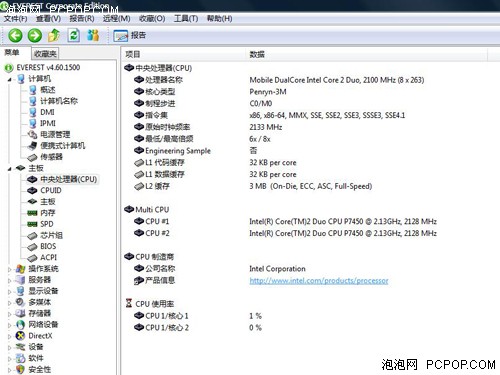
Task: Expand the 服务器 tree node
Action: point(10,280)
